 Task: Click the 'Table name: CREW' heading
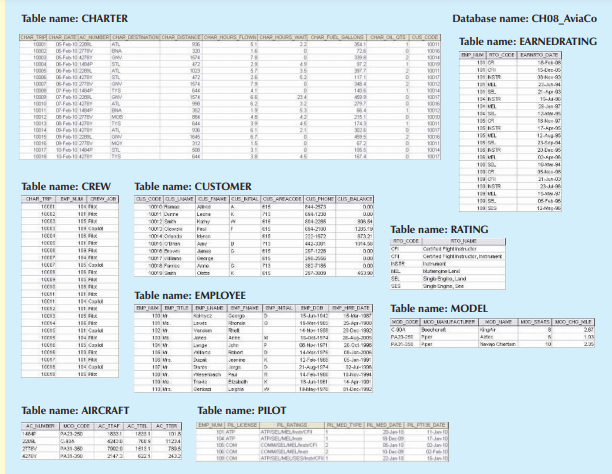click(66, 186)
